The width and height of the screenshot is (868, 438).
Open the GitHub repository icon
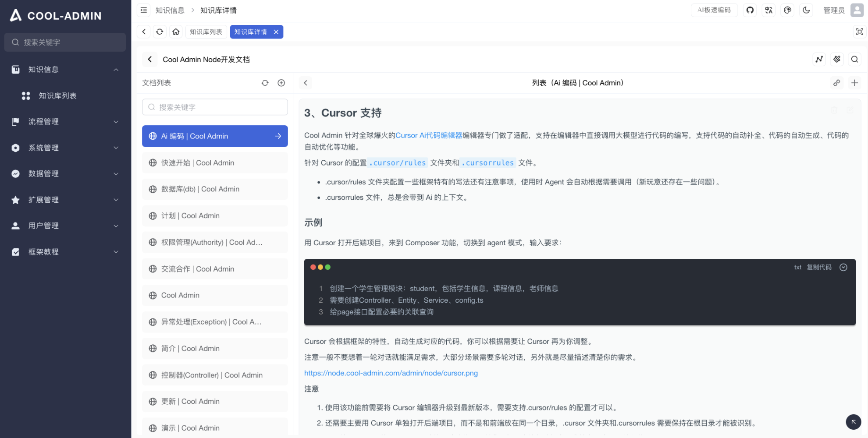pos(750,10)
